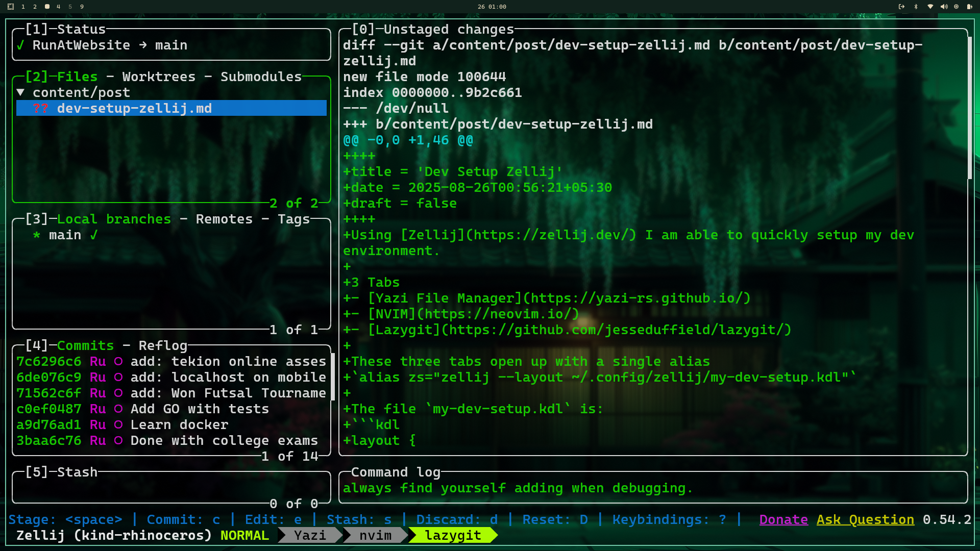This screenshot has width=980, height=551.
Task: Switch to workspace 4
Action: (58, 7)
